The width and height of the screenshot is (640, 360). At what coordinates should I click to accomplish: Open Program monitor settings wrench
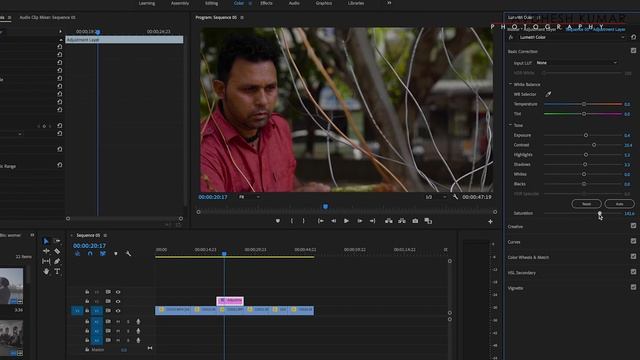[455, 197]
